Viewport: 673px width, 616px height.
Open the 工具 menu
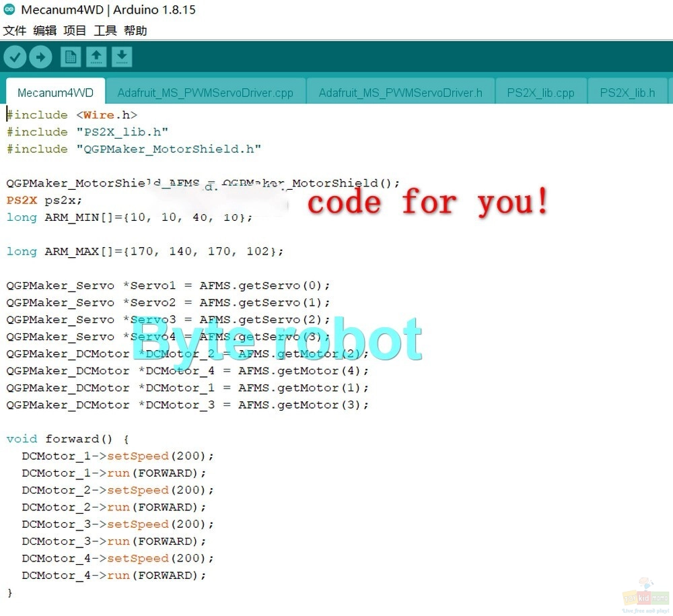tap(105, 30)
